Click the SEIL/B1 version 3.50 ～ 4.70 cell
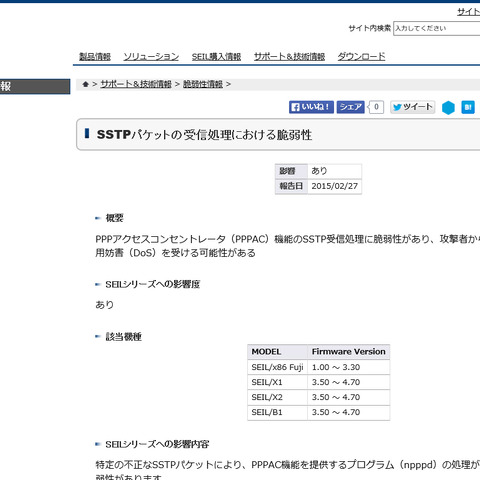 tap(349, 412)
